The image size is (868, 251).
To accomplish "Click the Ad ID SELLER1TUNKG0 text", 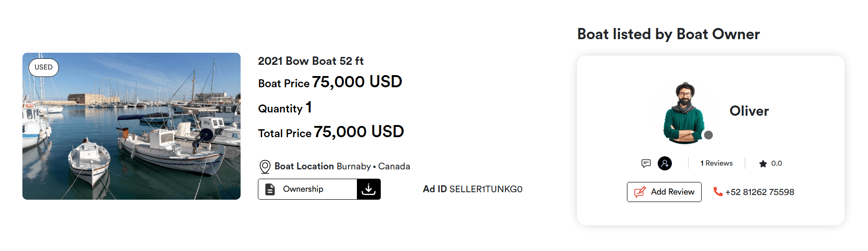I will tap(472, 189).
